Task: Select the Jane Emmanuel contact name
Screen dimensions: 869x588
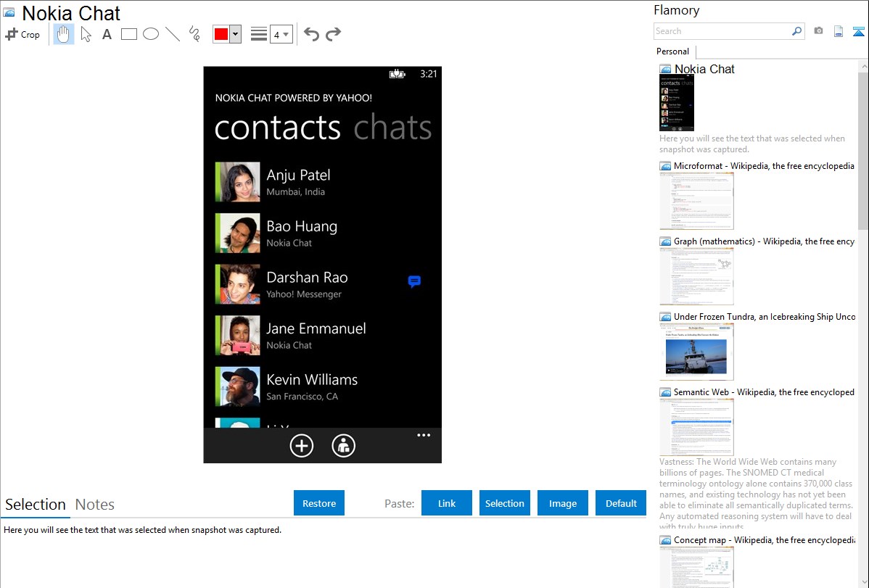Action: [x=316, y=328]
